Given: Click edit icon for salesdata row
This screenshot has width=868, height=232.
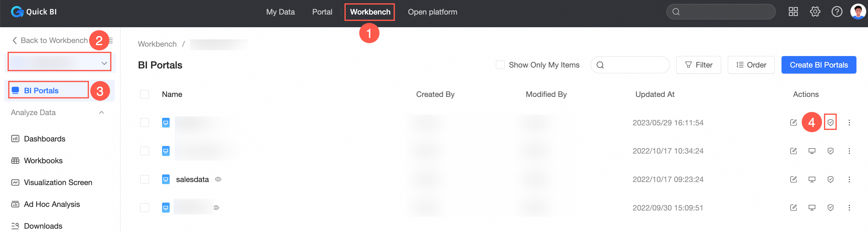Looking at the screenshot, I should click(793, 179).
